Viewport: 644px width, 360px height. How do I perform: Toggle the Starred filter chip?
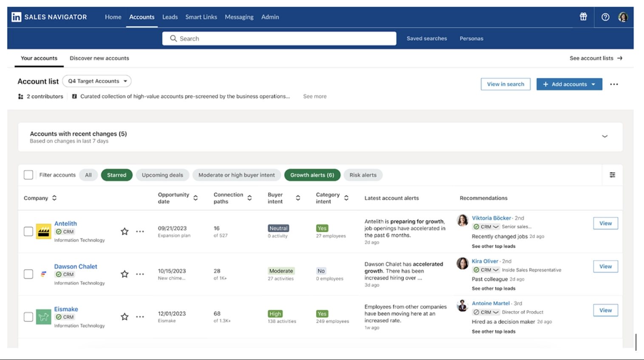117,175
